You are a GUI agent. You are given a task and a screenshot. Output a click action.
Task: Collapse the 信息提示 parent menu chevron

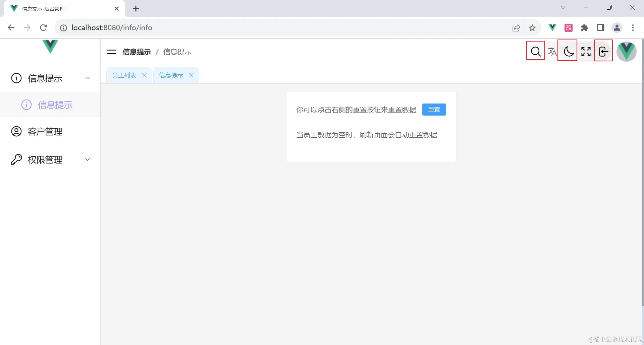(x=88, y=78)
